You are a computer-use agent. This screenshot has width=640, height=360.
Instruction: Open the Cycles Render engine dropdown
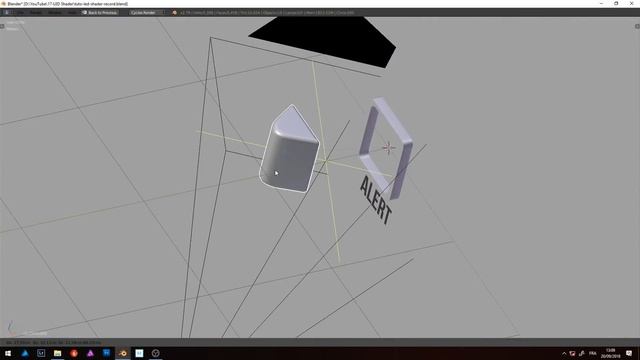[146, 13]
